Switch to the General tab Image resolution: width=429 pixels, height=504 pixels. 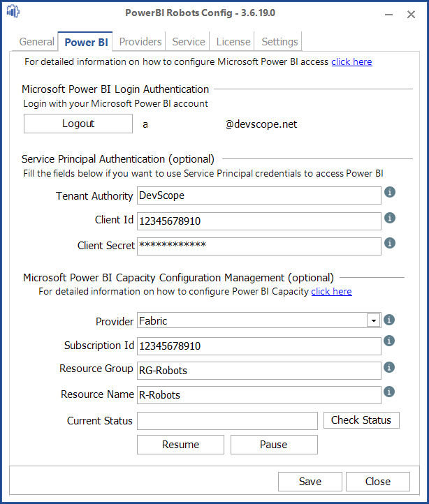coord(37,42)
